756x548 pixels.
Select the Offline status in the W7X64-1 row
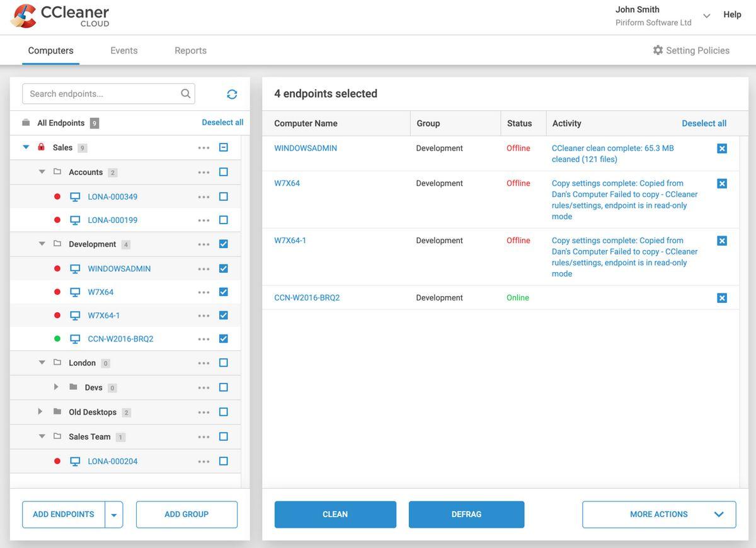tap(518, 241)
